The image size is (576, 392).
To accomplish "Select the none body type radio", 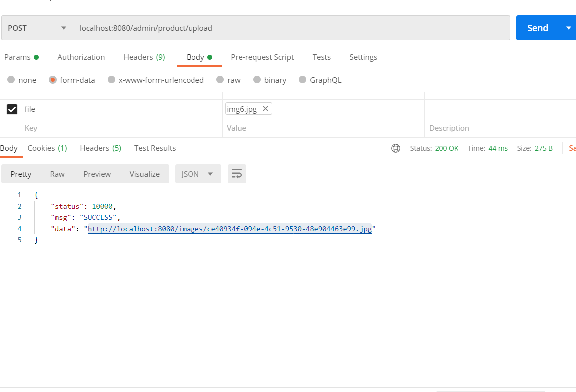I will click(11, 80).
